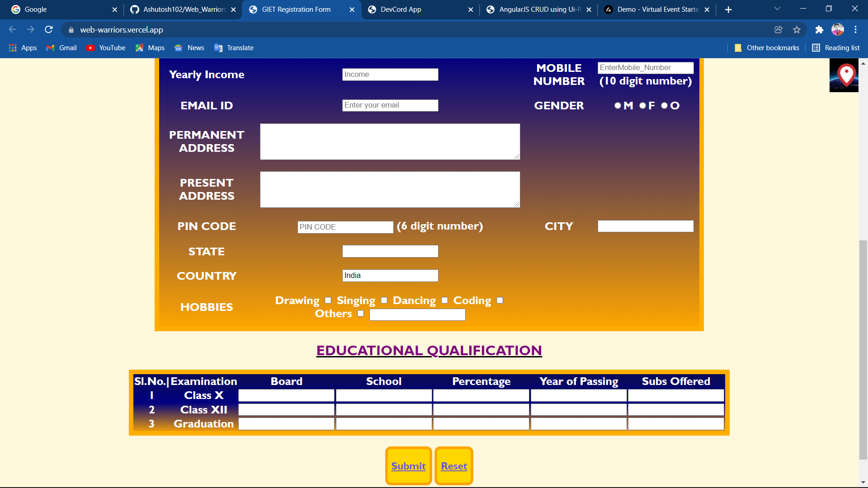868x488 pixels.
Task: Open the Extensions puzzle icon
Action: click(819, 30)
